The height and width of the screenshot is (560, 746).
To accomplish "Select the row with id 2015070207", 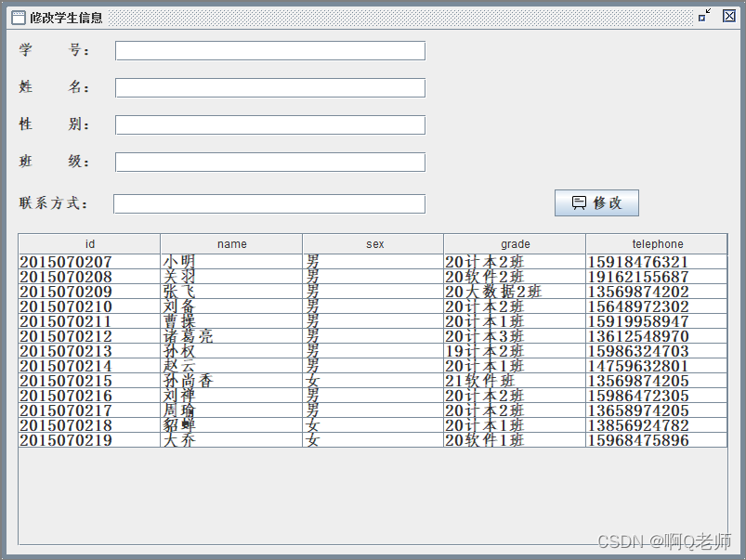I will point(373,262).
